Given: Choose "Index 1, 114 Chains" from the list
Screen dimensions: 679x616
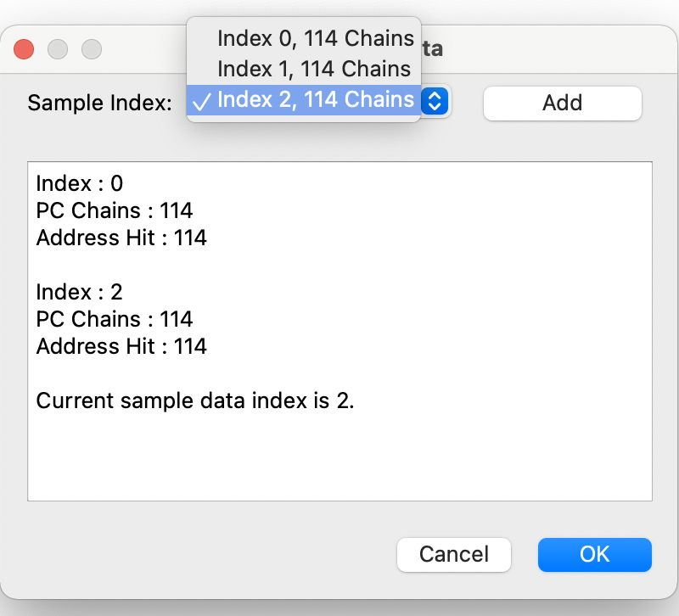Looking at the screenshot, I should tap(314, 69).
